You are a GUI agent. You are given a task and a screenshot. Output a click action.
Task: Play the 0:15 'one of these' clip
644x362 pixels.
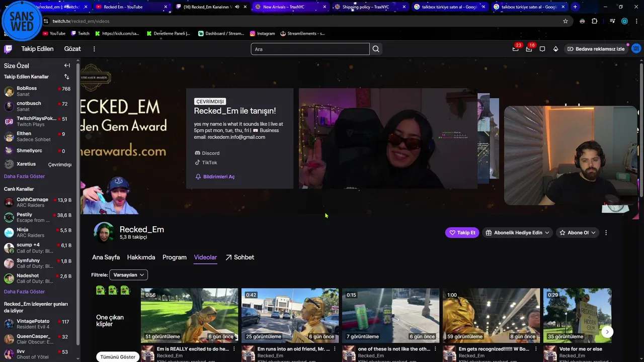(390, 315)
